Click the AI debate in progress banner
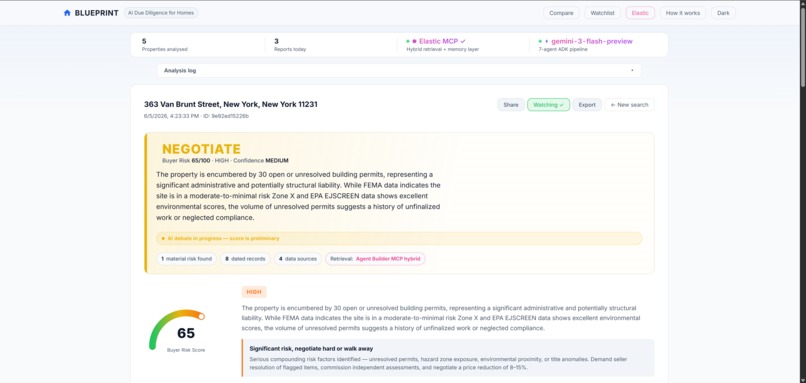The height and width of the screenshot is (383, 806). coord(399,239)
